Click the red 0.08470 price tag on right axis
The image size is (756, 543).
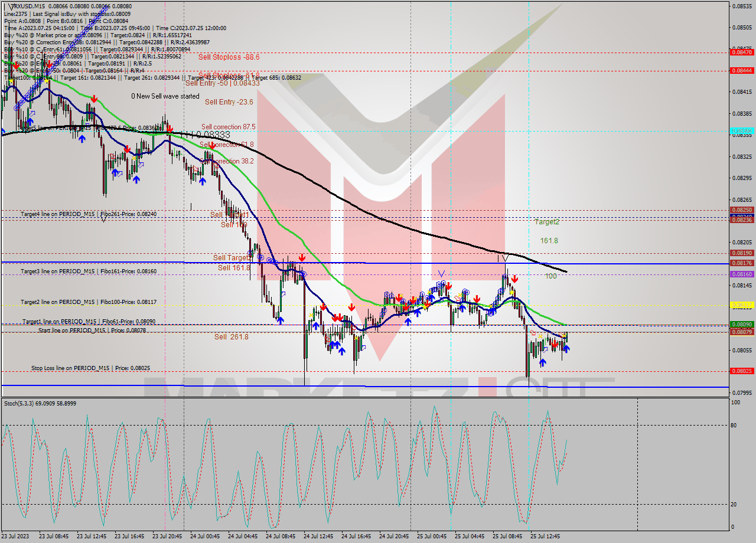click(x=743, y=52)
